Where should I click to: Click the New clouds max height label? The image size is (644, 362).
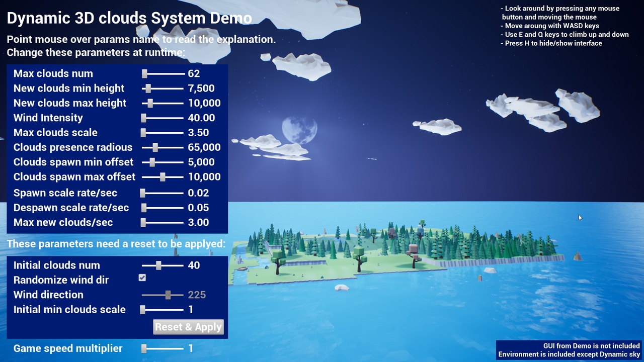pyautogui.click(x=70, y=103)
